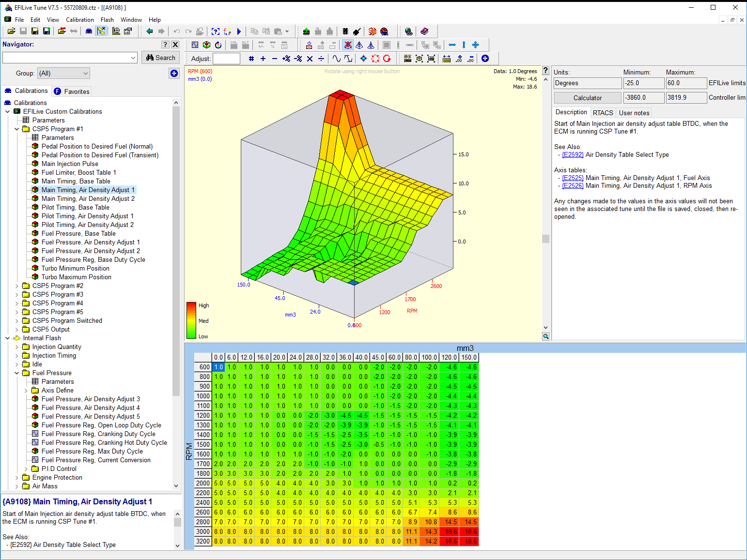The image size is (747, 560).
Task: Open the Window menu
Action: coord(131,20)
